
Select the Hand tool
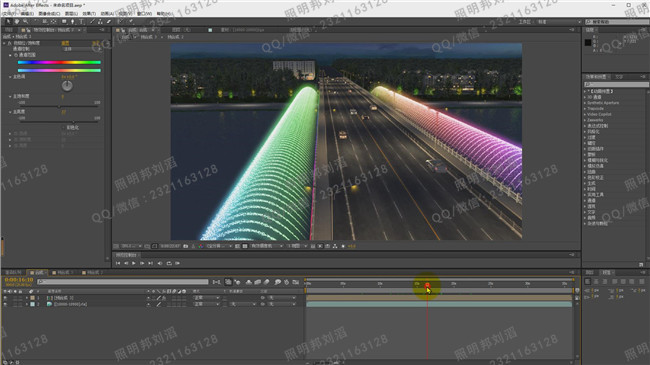17,22
